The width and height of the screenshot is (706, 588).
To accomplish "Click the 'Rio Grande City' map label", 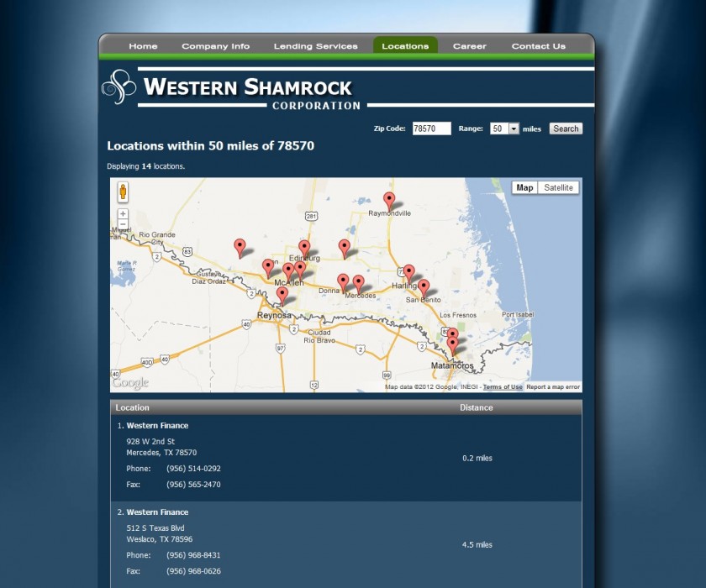I will [156, 238].
